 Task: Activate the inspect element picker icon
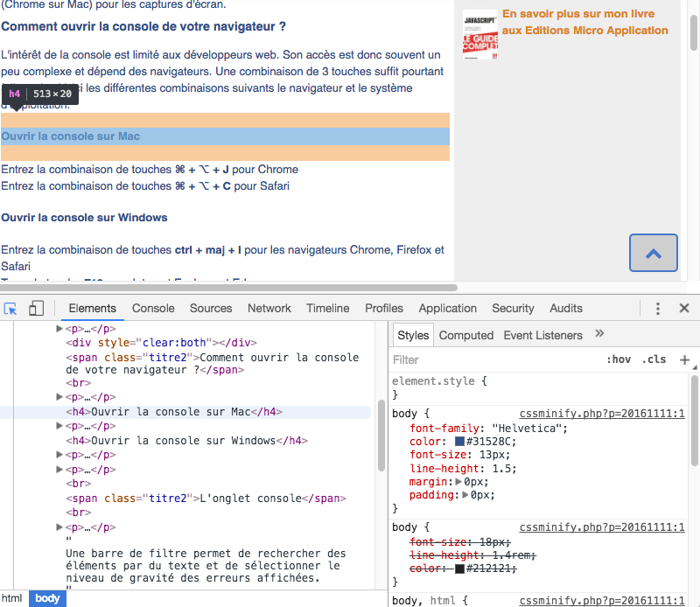pos(10,309)
